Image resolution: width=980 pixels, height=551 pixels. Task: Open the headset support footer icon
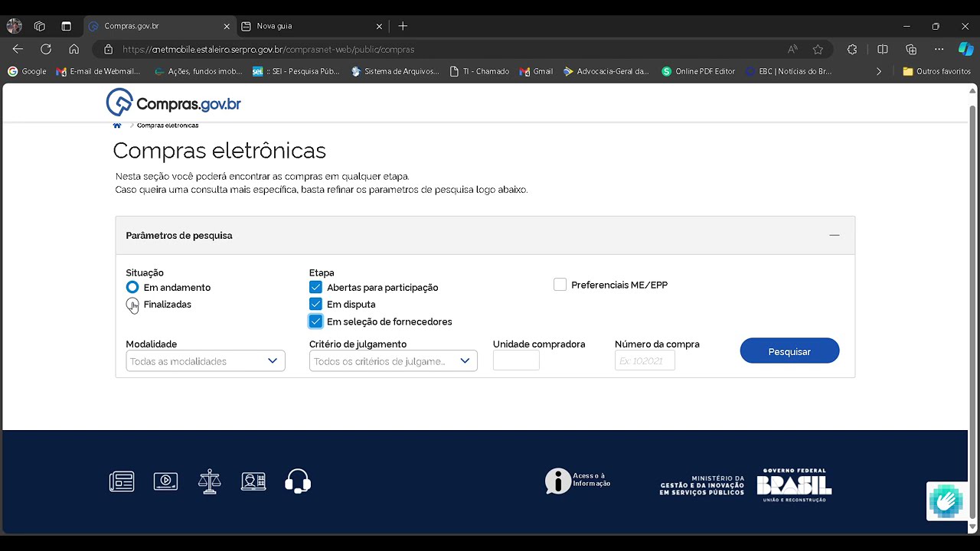coord(298,481)
